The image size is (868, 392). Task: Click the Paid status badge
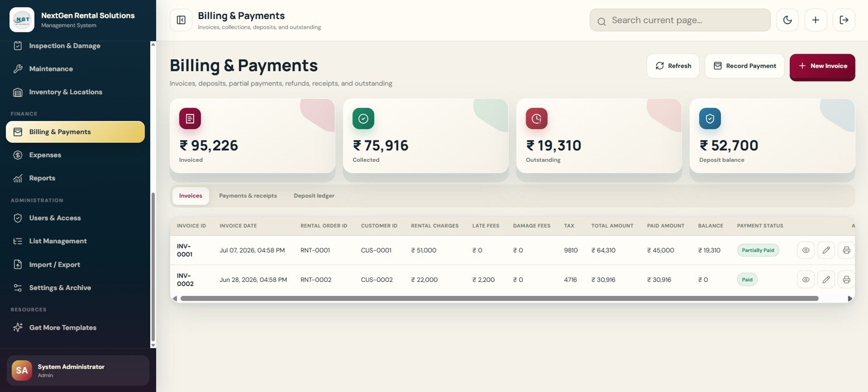[x=747, y=280]
